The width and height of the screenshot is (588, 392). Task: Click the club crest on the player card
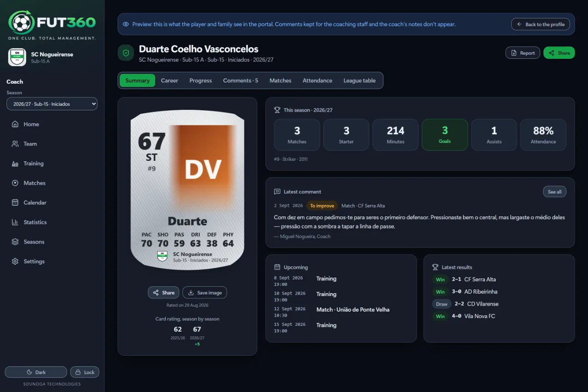tap(162, 256)
